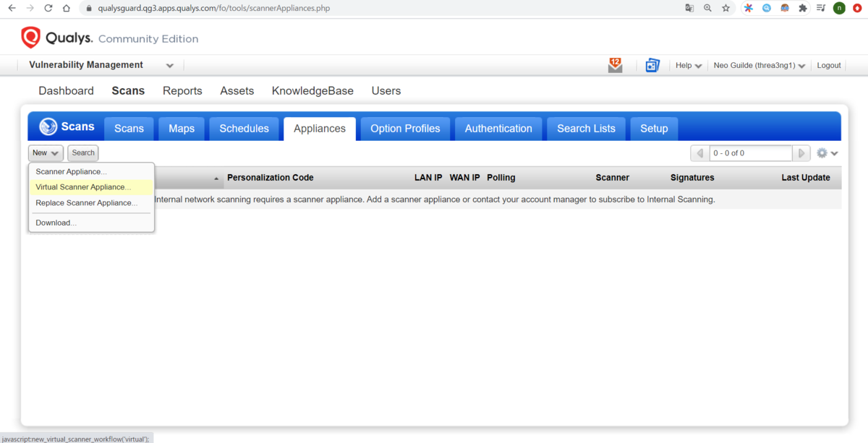This screenshot has height=443, width=868.
Task: Open the gear tools menu for the list
Action: coord(827,153)
